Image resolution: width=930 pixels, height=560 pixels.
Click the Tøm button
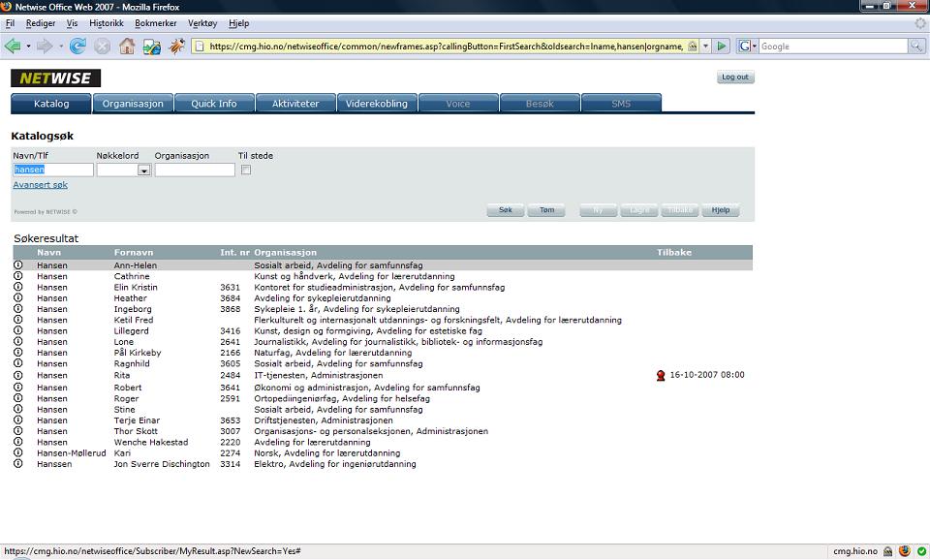(546, 210)
